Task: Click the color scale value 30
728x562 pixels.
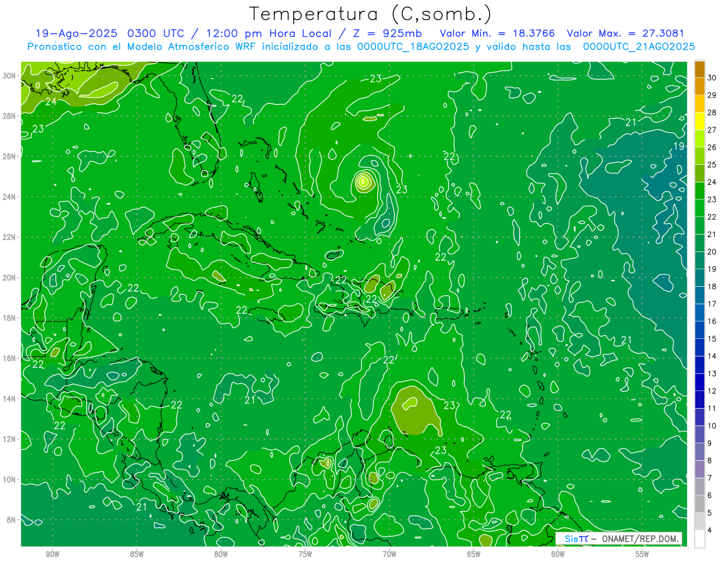Action: point(712,78)
